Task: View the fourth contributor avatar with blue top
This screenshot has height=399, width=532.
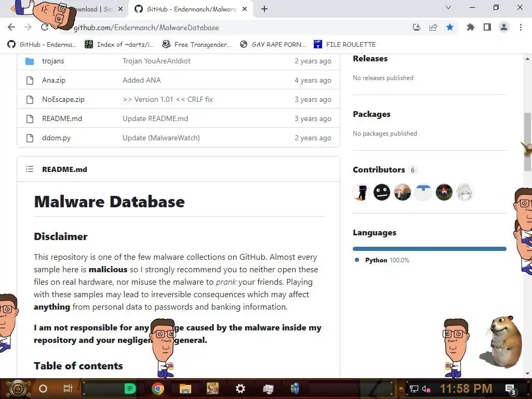Action: tap(423, 192)
